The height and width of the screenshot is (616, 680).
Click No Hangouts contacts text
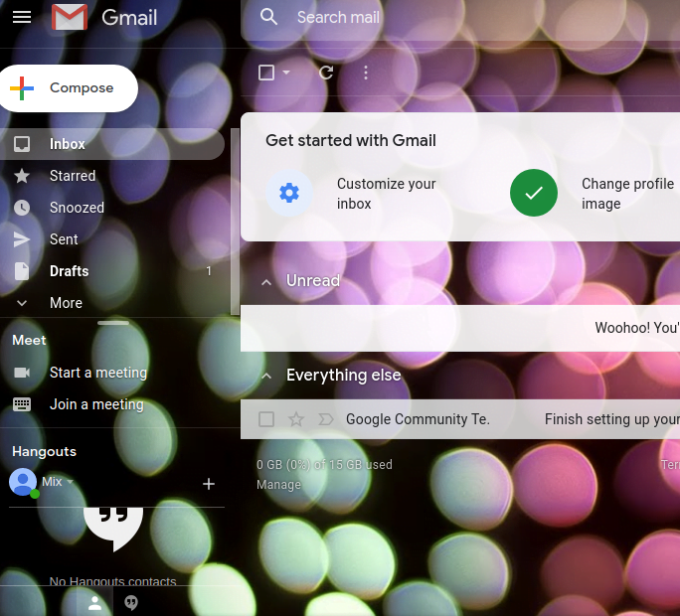[112, 581]
